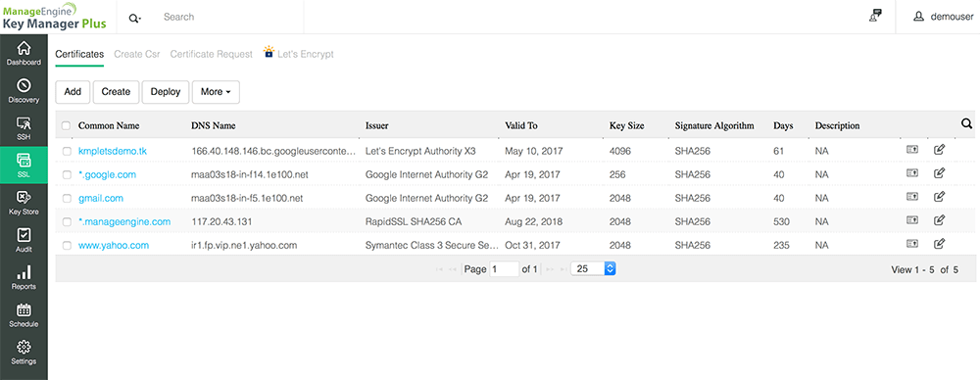Open the www.yahoo.com certificate link
The image size is (980, 380).
point(114,246)
